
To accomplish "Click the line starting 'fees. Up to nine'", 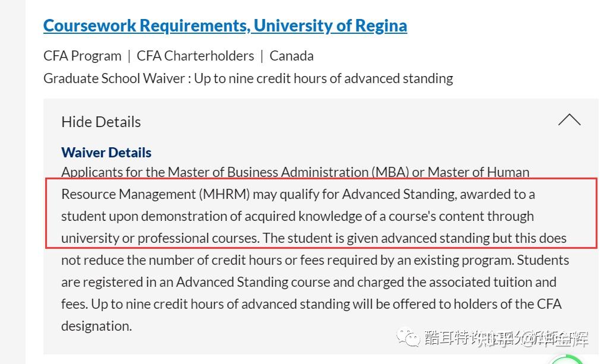I will pos(311,304).
